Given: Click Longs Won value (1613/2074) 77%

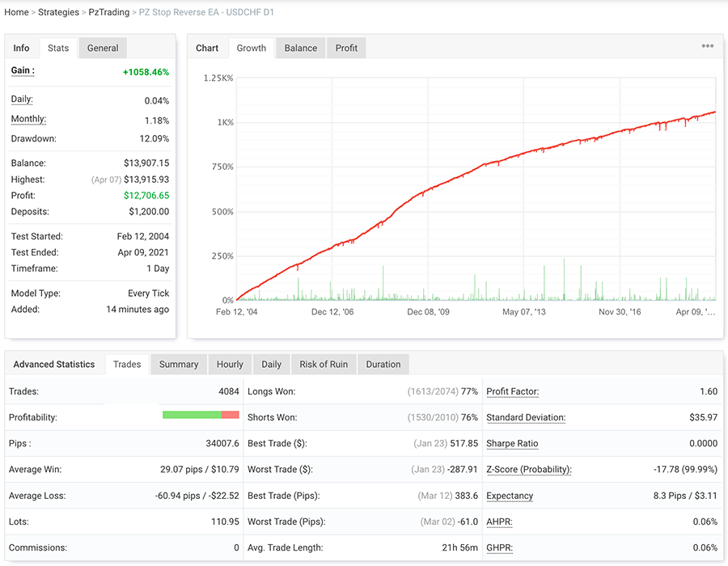Looking at the screenshot, I should pyautogui.click(x=442, y=391).
